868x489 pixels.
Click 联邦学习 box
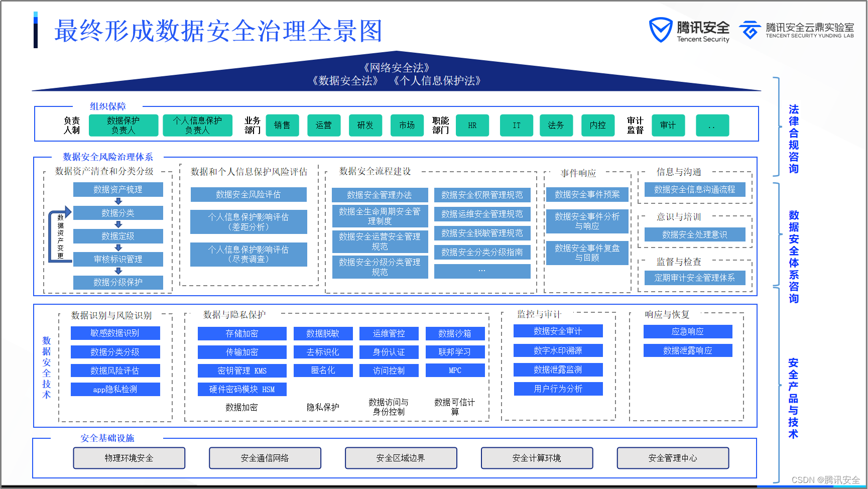(455, 352)
